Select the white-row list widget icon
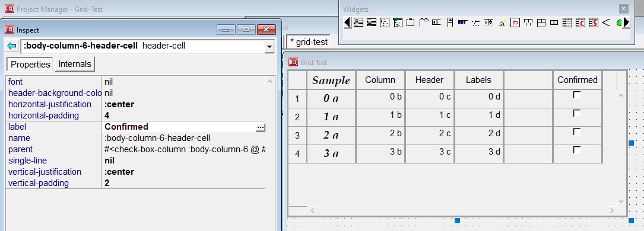 click(x=358, y=23)
